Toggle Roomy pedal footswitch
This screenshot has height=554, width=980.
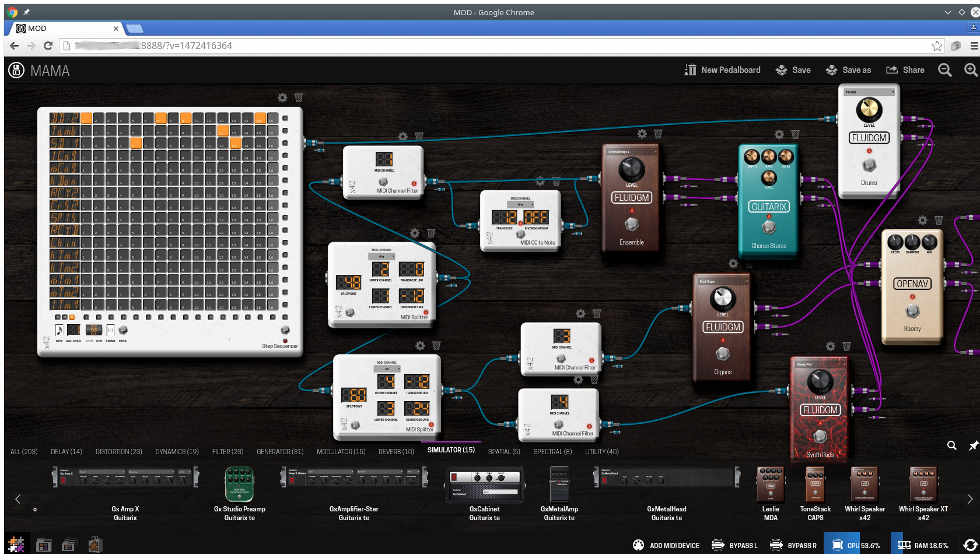tap(912, 310)
